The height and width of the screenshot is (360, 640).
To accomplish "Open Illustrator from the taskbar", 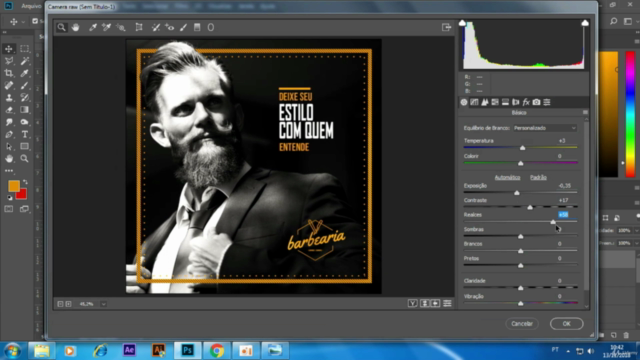I will pyautogui.click(x=158, y=350).
